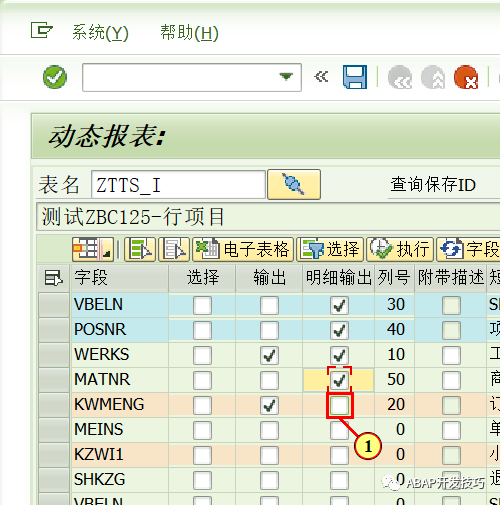This screenshot has height=505, width=500.
Task: Select the VBELN row selector button
Action: click(x=54, y=305)
